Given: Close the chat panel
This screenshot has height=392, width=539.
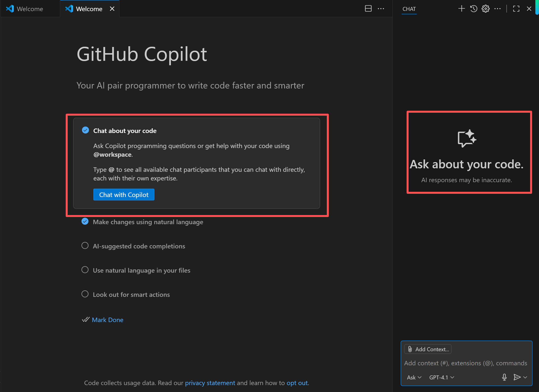Looking at the screenshot, I should pos(529,9).
